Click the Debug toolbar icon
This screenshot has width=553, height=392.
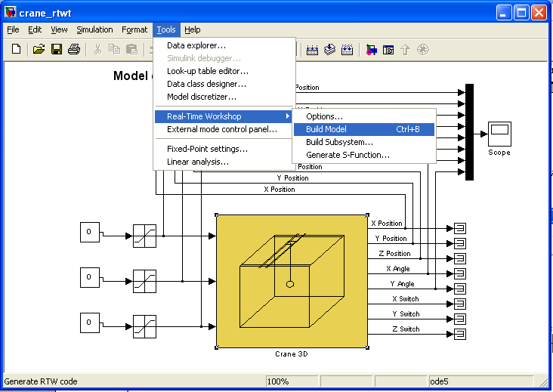[423, 50]
